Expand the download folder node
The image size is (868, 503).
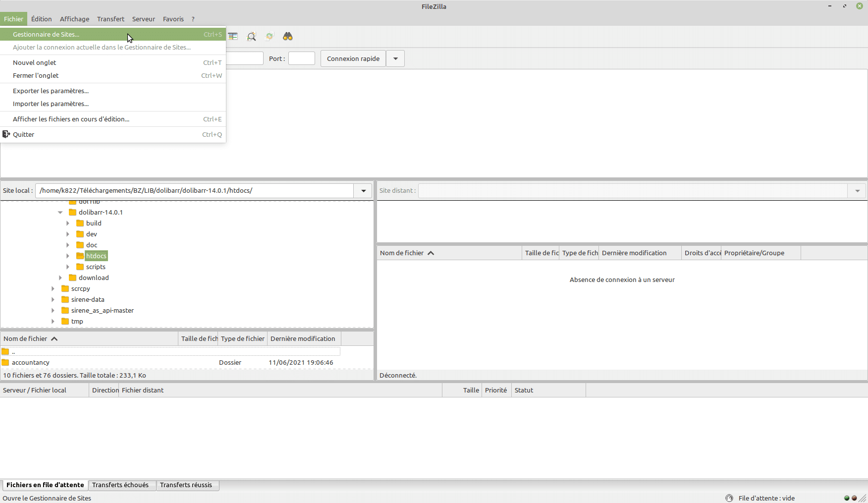(60, 278)
